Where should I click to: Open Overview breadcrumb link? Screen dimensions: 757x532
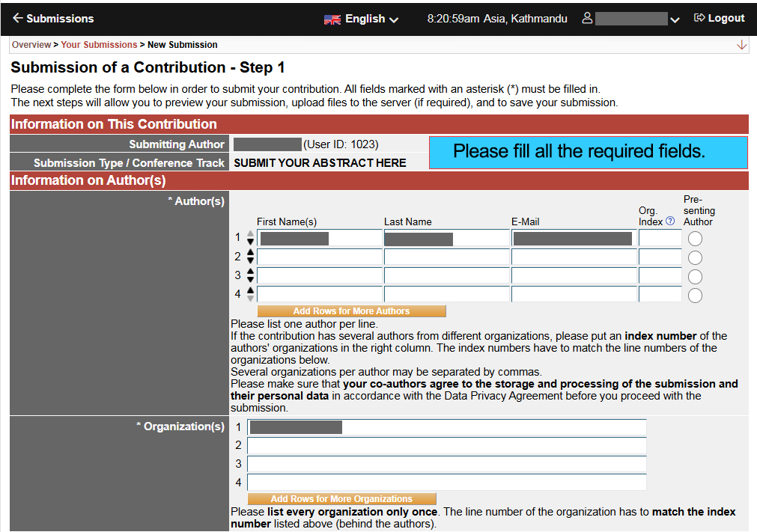31,45
